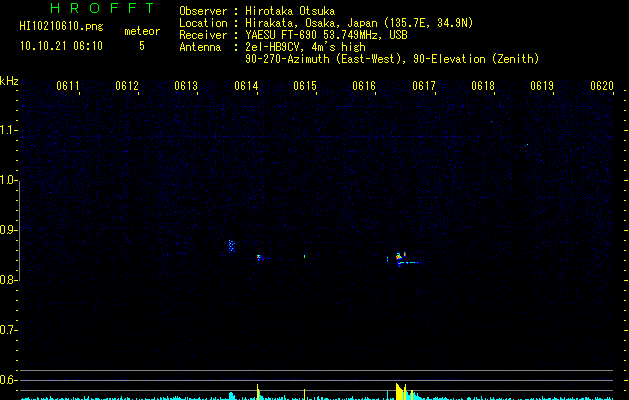Click the 0612 time marker
Image resolution: width=629 pixels, height=400 pixels.
(x=127, y=86)
